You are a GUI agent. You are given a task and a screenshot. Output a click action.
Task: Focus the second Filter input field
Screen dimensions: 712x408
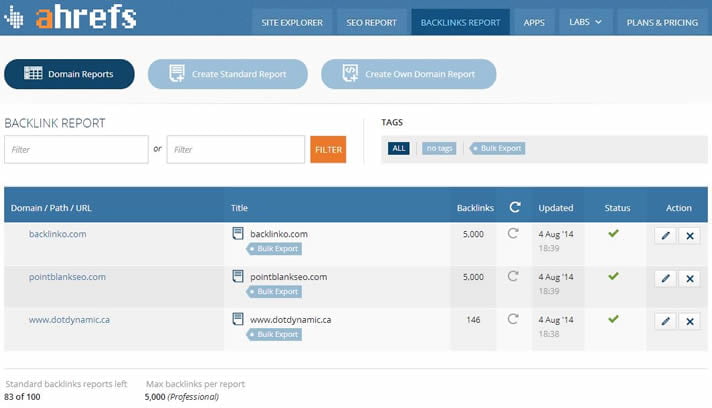236,149
